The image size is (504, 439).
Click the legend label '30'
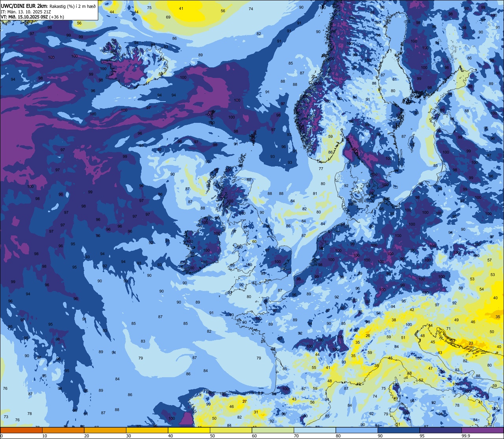[x=128, y=436]
